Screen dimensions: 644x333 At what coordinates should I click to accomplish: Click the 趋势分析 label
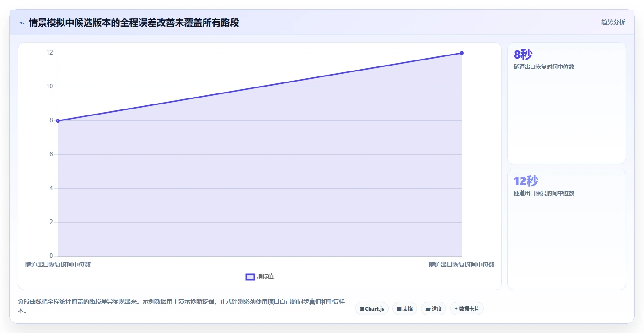point(613,22)
